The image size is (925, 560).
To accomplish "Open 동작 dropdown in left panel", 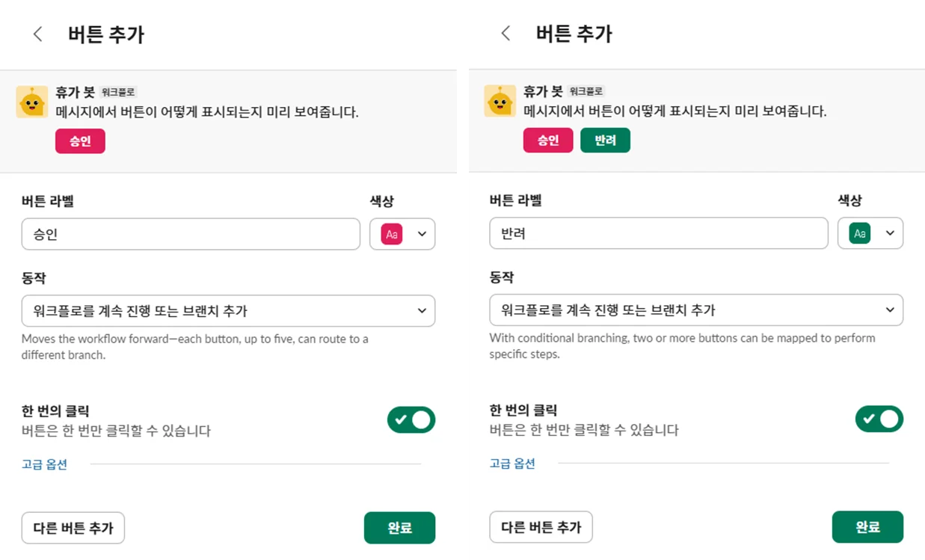I will (x=228, y=310).
